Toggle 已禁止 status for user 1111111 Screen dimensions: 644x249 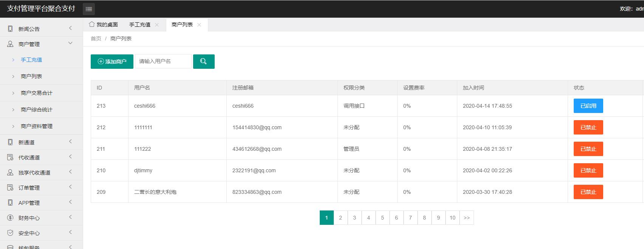pyautogui.click(x=588, y=127)
